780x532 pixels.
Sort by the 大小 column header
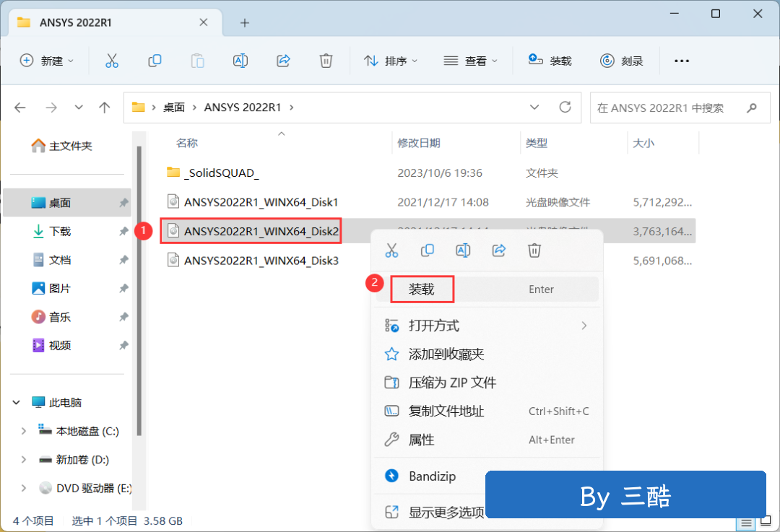643,143
